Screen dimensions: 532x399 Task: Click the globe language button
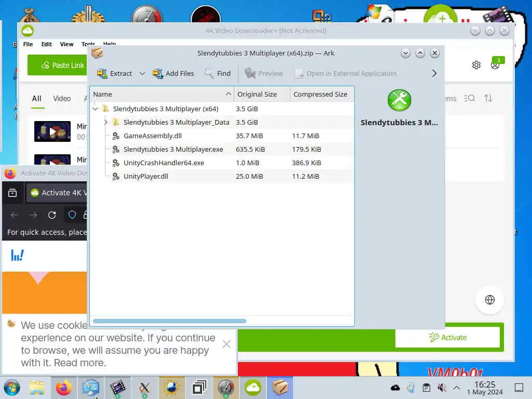click(489, 300)
